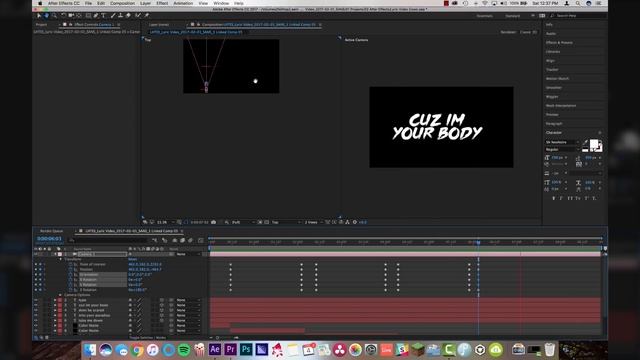
Task: Toggle motion blur switch for composition
Action: [x=190, y=240]
